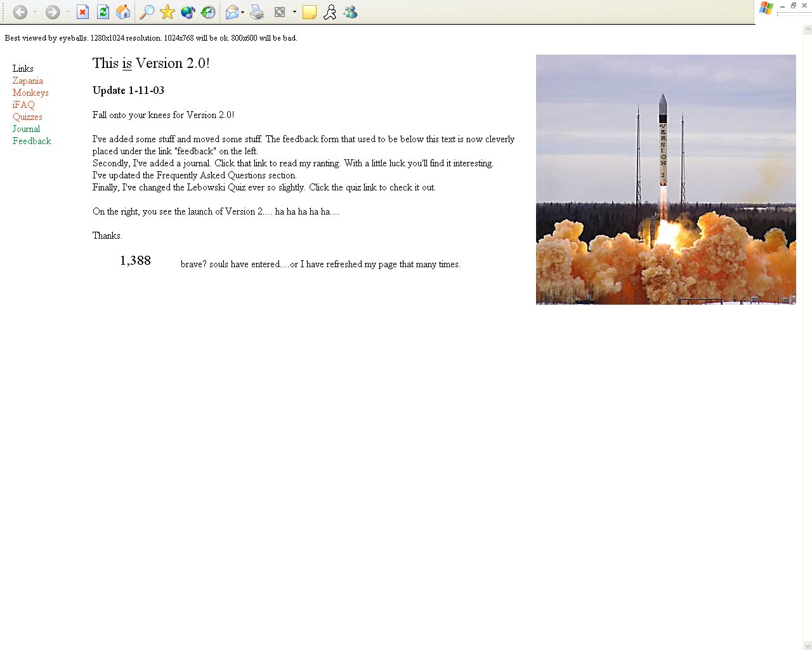
Task: Open the Media globe icon
Action: tap(188, 12)
